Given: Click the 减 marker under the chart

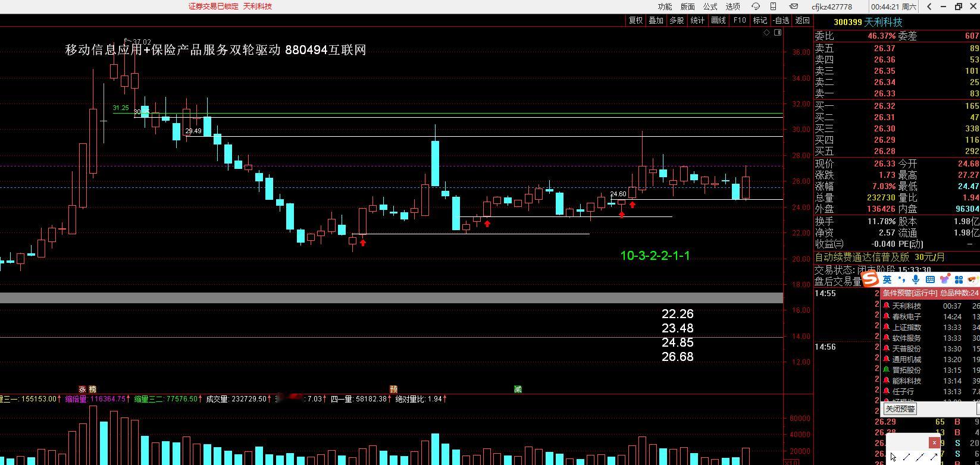Looking at the screenshot, I should (518, 389).
